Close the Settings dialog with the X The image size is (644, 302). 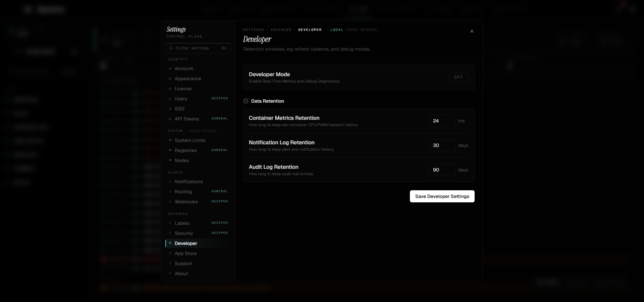click(x=472, y=31)
